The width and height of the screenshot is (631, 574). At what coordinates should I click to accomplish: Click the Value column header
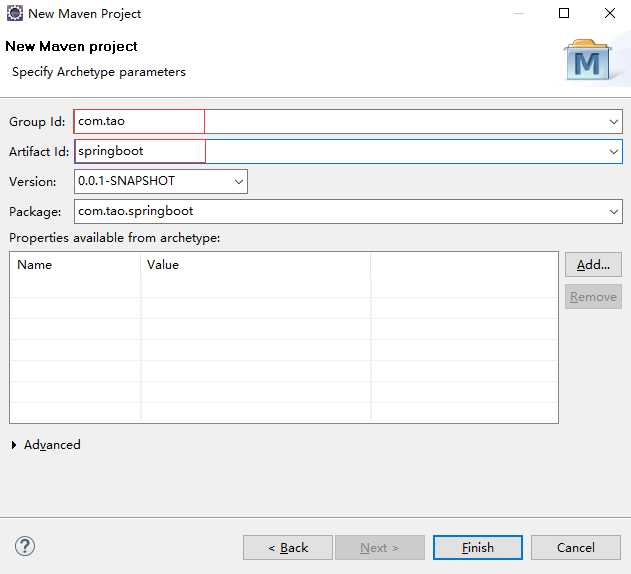[256, 265]
